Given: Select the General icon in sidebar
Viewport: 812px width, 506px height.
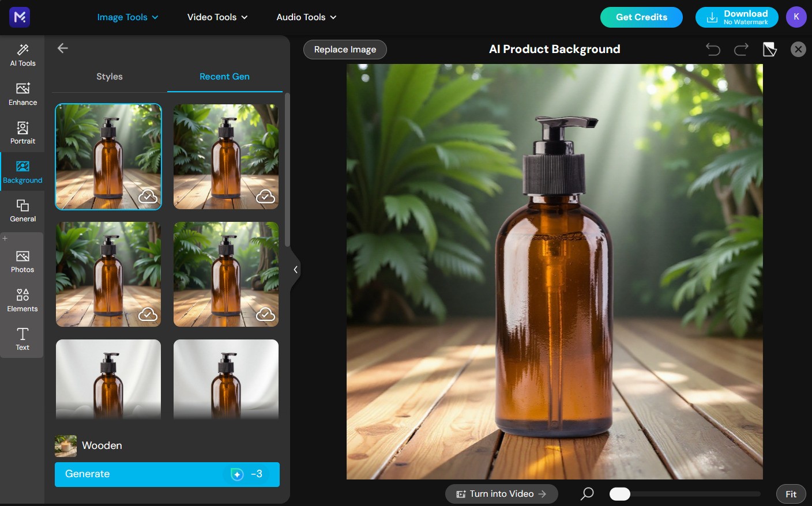Looking at the screenshot, I should pos(22,210).
